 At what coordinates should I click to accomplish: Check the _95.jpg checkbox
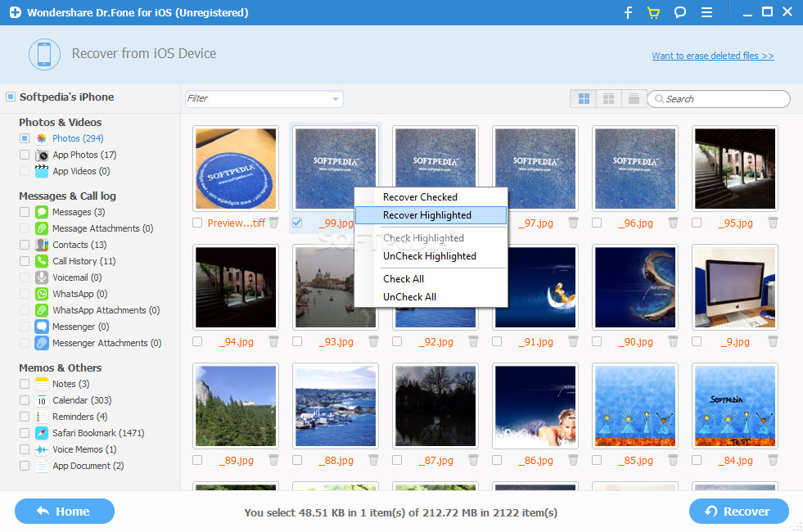click(x=697, y=223)
